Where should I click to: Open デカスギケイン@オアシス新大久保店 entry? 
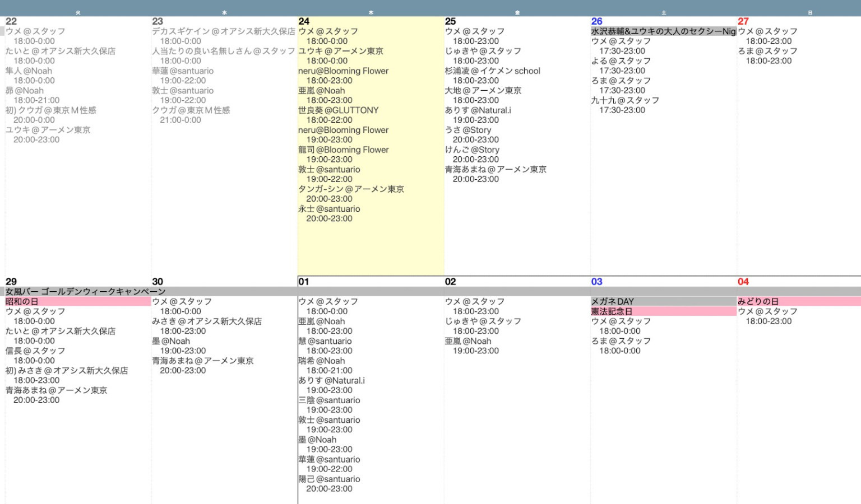tap(224, 31)
